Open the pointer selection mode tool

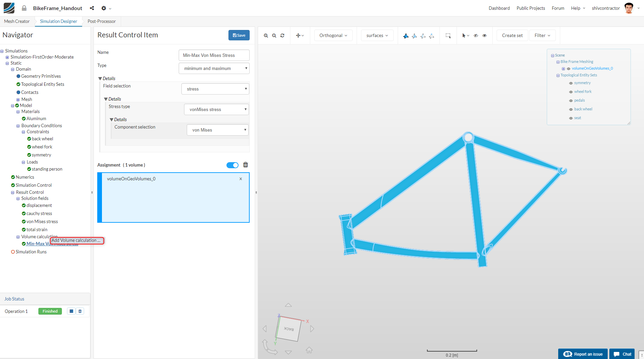pyautogui.click(x=465, y=36)
